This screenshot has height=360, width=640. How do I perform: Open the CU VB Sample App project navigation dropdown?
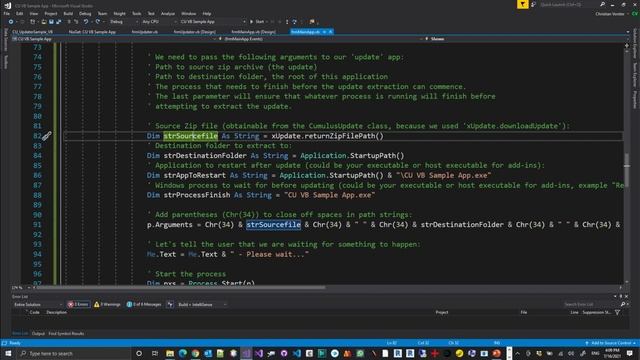click(114, 39)
